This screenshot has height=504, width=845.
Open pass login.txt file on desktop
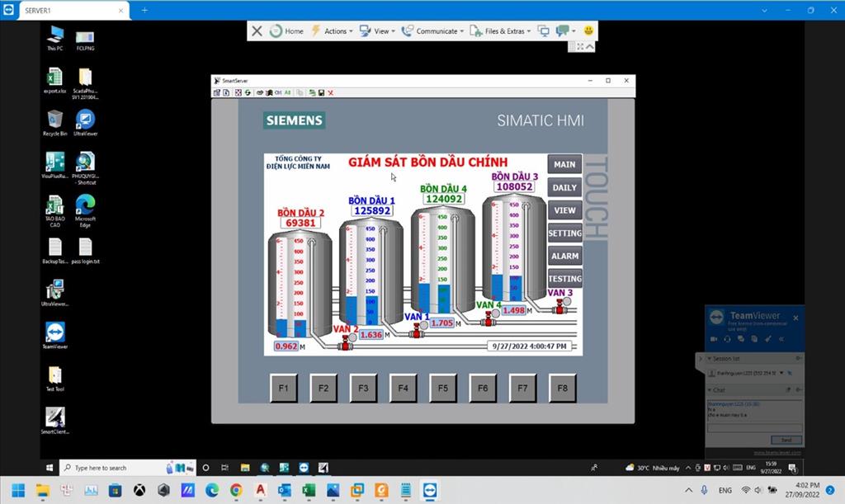[86, 252]
